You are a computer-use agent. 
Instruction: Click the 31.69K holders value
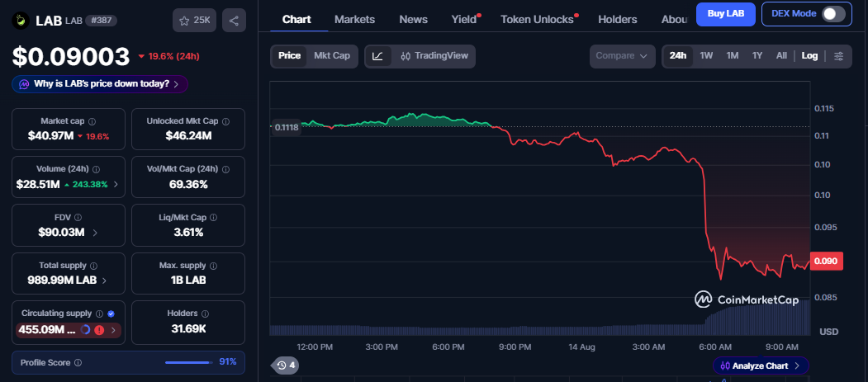(187, 329)
